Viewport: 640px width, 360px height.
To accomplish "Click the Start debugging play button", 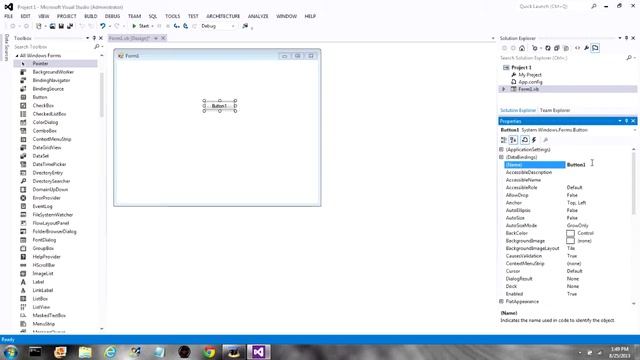I will click(x=134, y=26).
